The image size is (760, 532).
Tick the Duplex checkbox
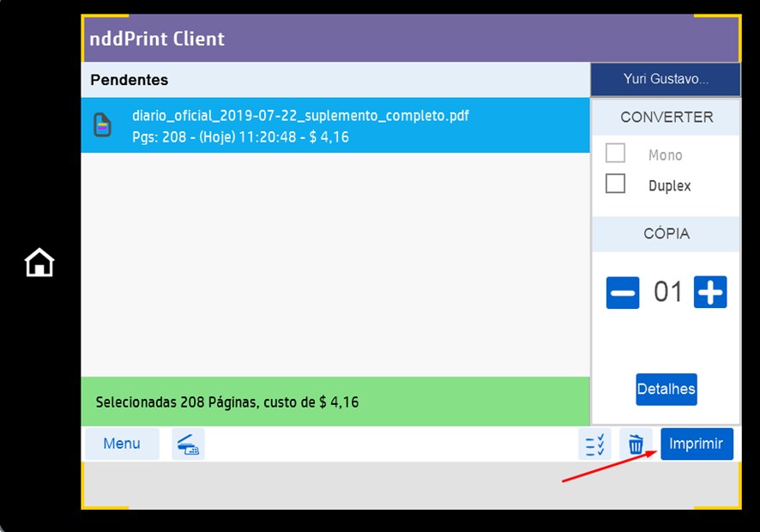pos(615,184)
